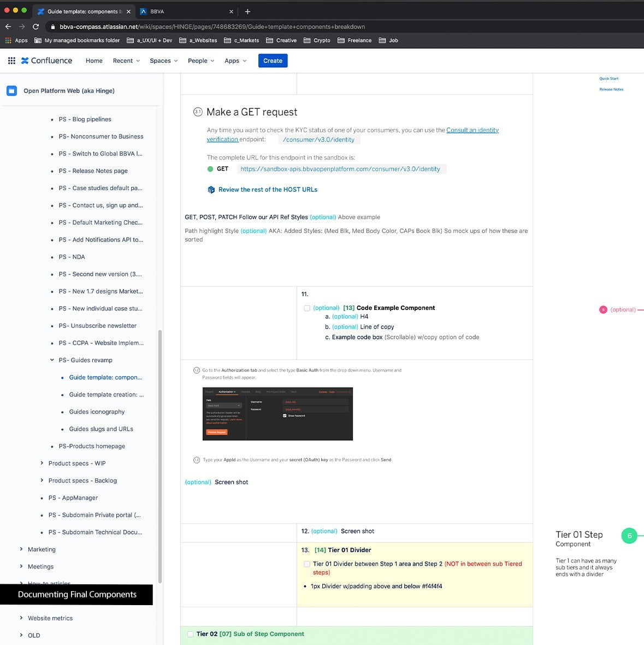Reload the page with browser refresh icon

[x=36, y=26]
